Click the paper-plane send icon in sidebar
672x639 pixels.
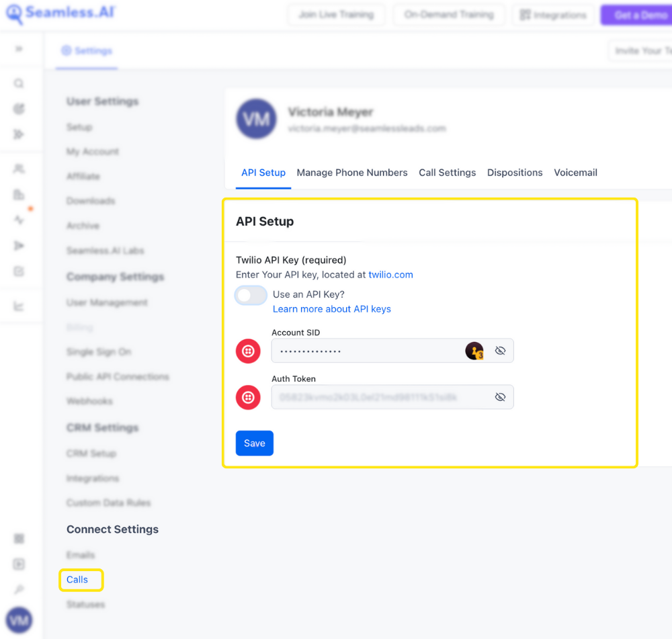(19, 245)
